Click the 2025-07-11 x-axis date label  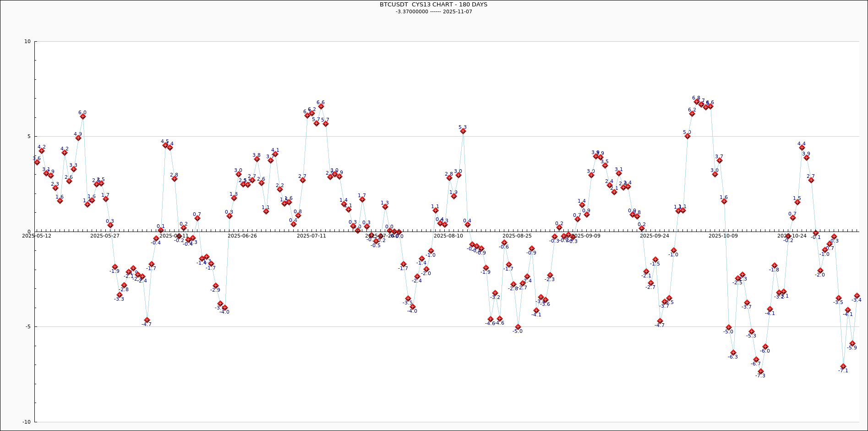311,236
